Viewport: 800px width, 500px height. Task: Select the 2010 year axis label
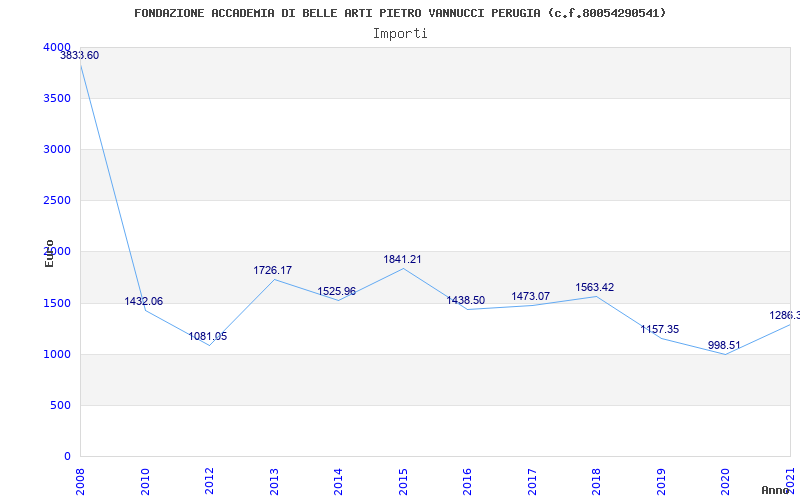[x=145, y=481]
